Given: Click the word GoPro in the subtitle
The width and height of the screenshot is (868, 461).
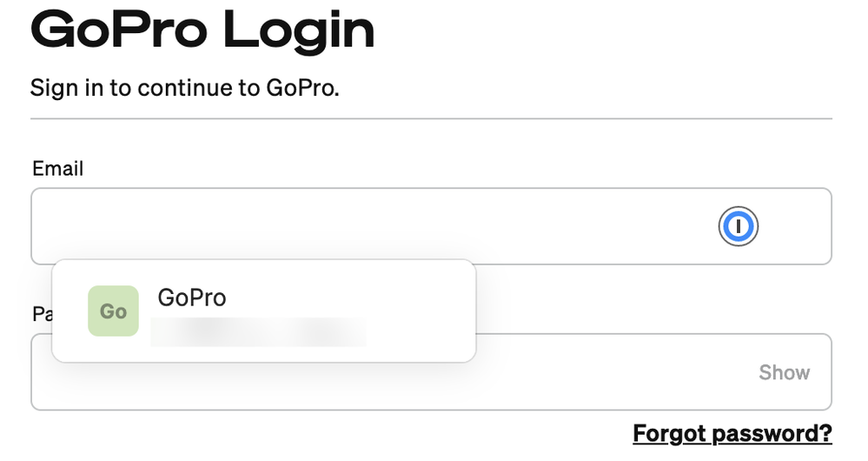Looking at the screenshot, I should [x=302, y=88].
